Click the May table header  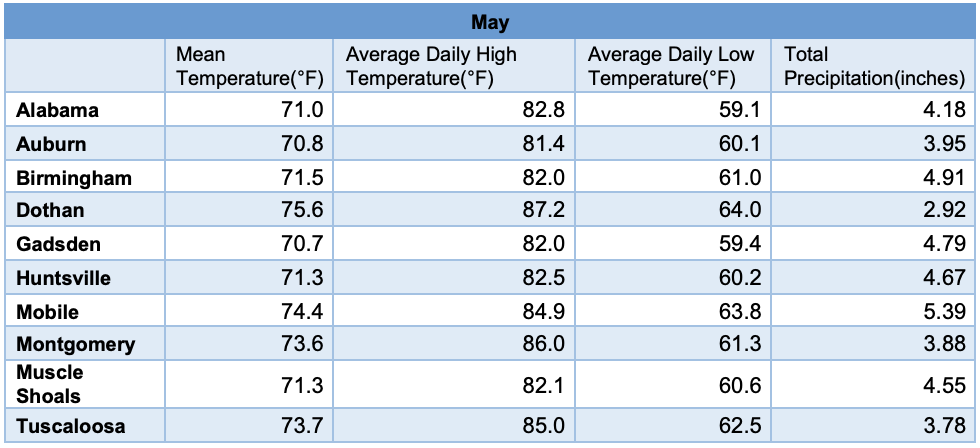pyautogui.click(x=490, y=23)
